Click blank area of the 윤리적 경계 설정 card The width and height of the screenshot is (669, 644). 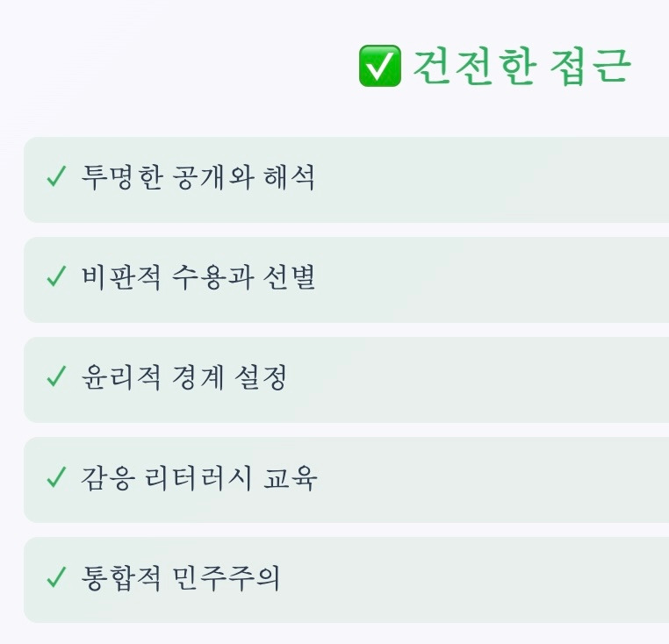(x=491, y=380)
